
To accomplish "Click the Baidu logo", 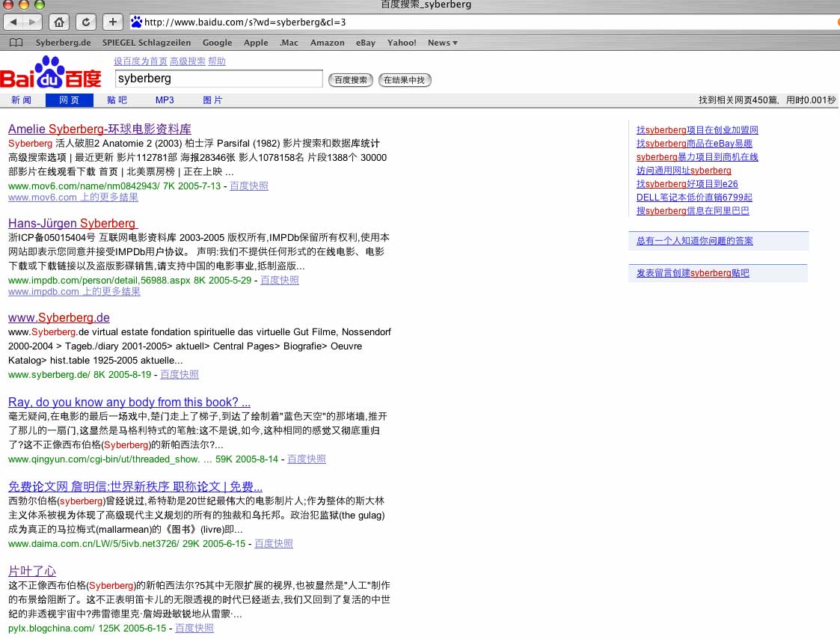I will [x=50, y=73].
